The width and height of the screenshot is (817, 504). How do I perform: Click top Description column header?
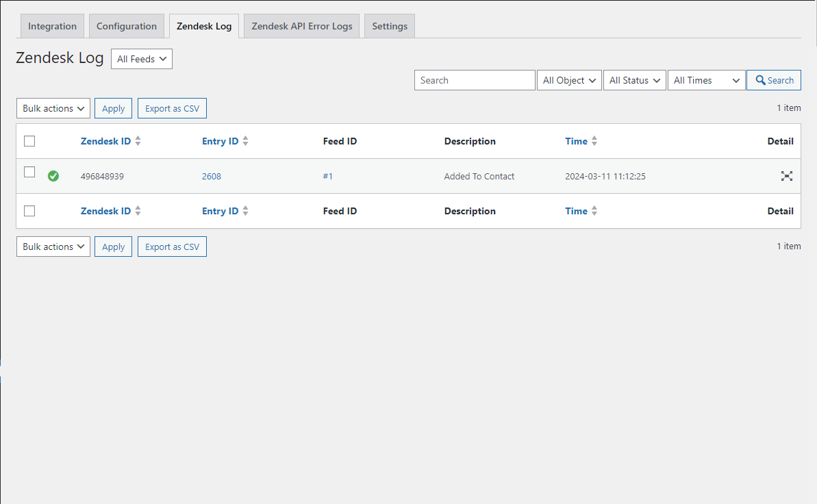tap(470, 141)
